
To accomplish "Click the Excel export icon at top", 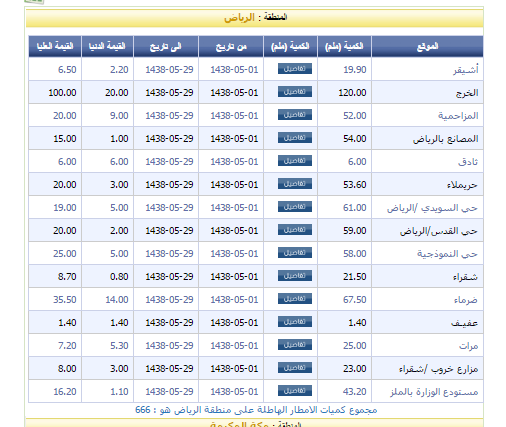I will pyautogui.click(x=34, y=1).
